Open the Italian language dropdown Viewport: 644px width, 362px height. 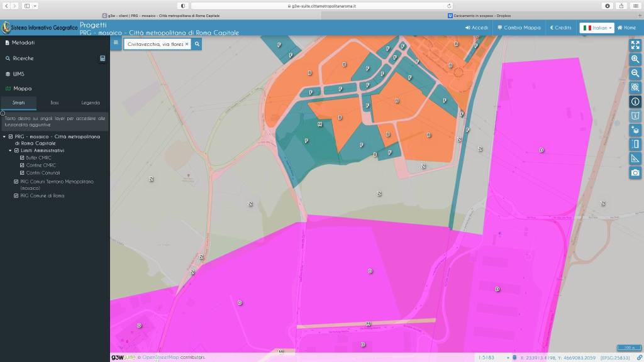596,28
